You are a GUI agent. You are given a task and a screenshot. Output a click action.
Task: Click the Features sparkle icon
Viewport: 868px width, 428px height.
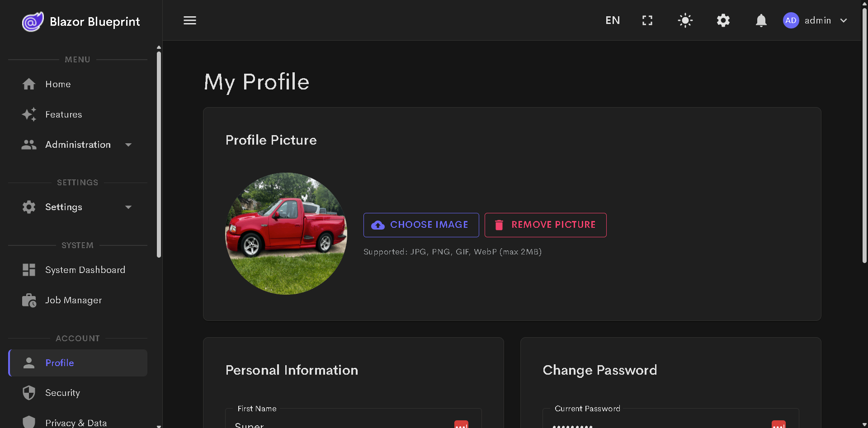point(29,114)
